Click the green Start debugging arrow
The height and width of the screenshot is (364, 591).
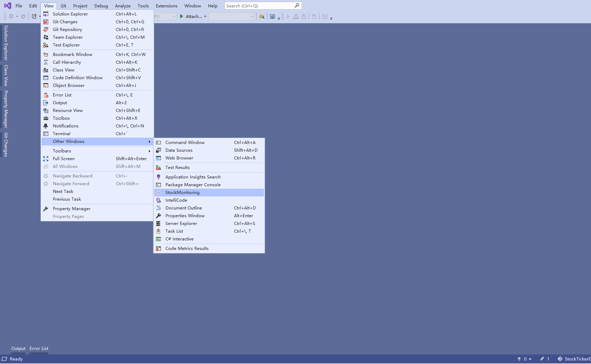click(x=182, y=16)
